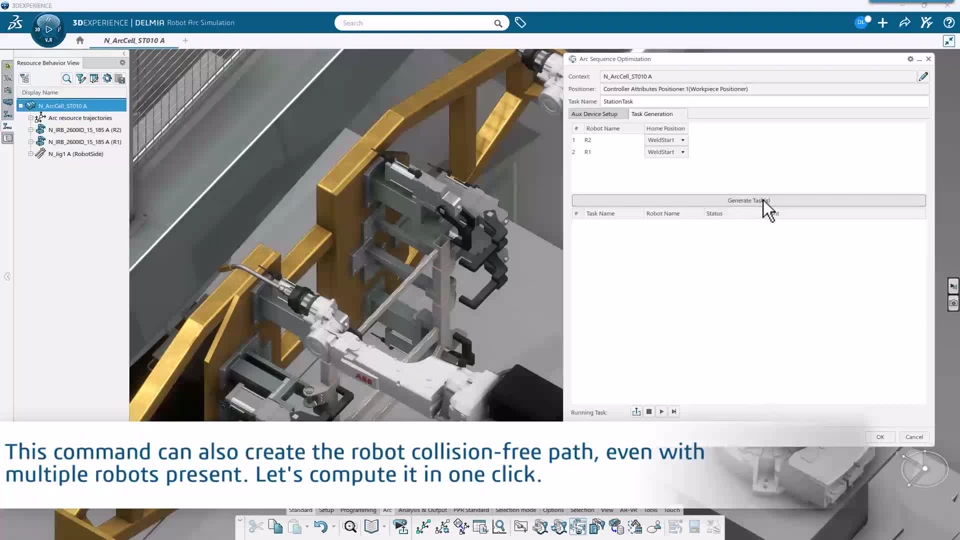Step forward the running task
This screenshot has height=540, width=960.
coord(674,412)
